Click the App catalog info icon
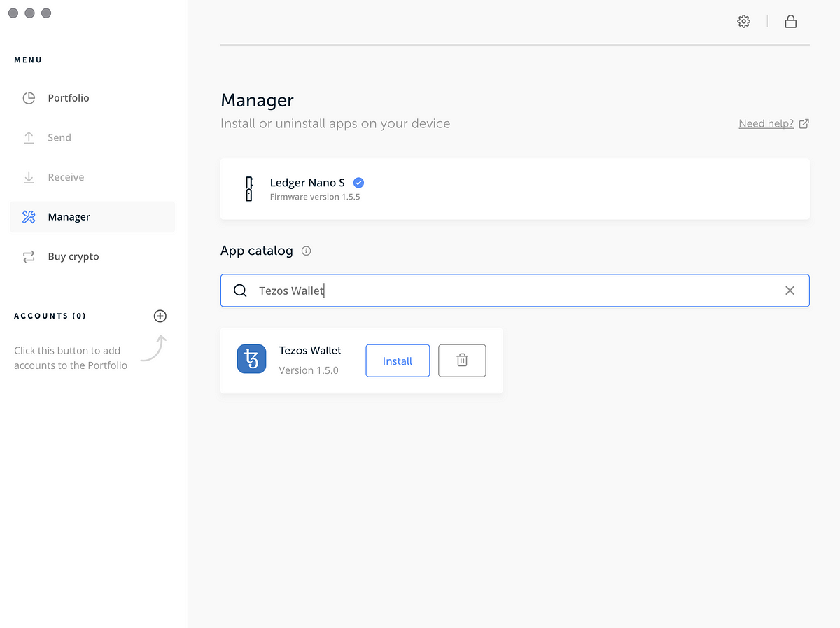Screen dimensions: 840x628 (x=306, y=251)
